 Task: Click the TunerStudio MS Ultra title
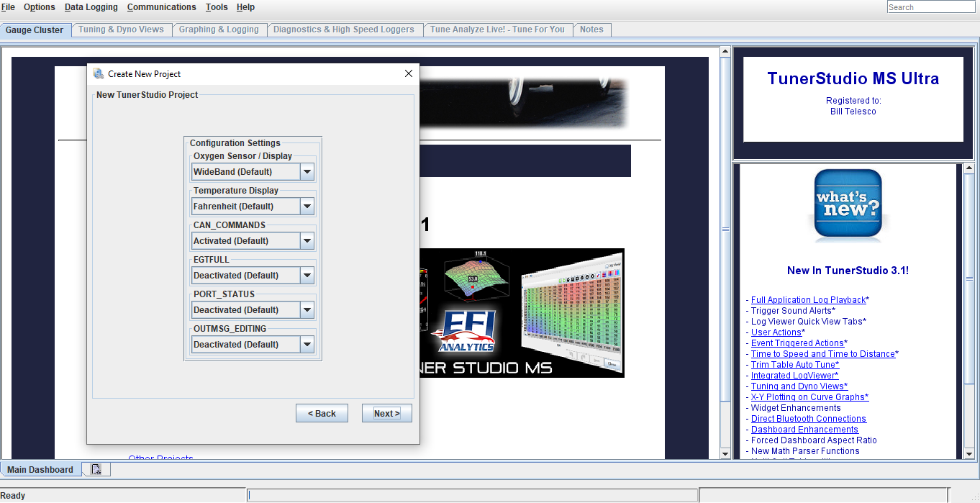click(853, 78)
